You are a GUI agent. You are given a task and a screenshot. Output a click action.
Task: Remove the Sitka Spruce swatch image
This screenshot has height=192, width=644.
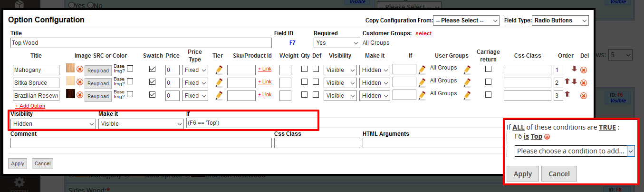pyautogui.click(x=80, y=82)
